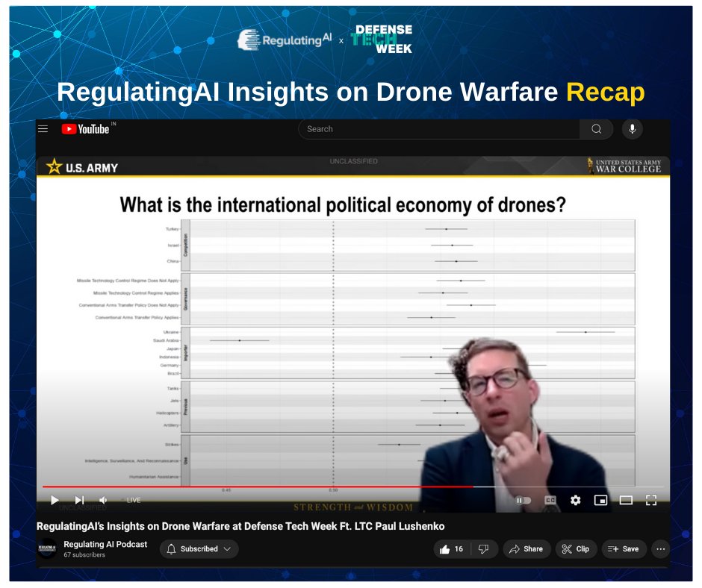Open the YouTube hamburger guide menu
Viewport: 702px width, 588px height.
coord(43,129)
